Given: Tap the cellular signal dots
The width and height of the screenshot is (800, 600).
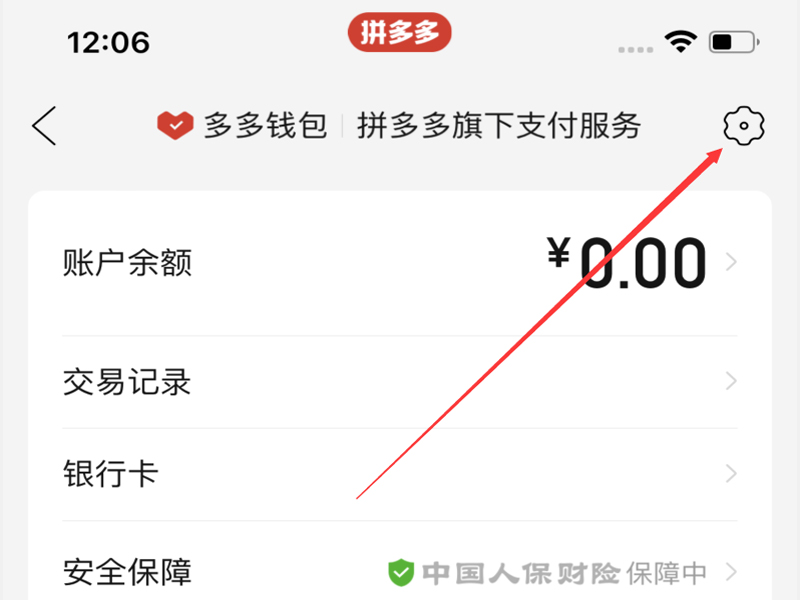Looking at the screenshot, I should pos(635,49).
